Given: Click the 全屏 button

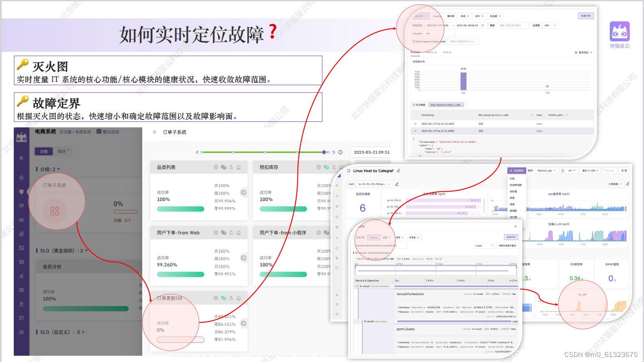Looking at the screenshot, I should pos(624,171).
